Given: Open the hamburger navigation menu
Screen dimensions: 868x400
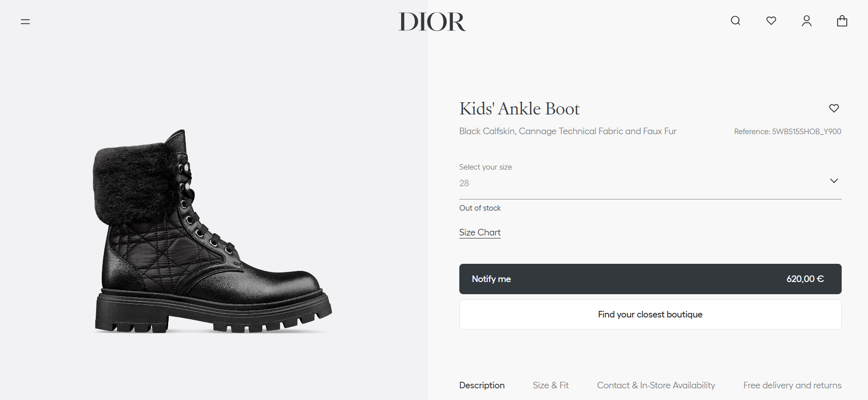Looking at the screenshot, I should [25, 22].
